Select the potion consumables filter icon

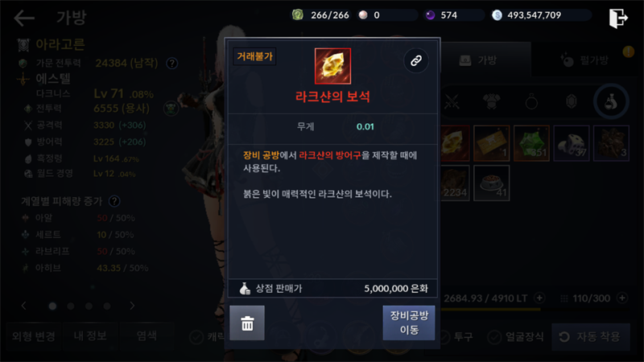coord(611,101)
